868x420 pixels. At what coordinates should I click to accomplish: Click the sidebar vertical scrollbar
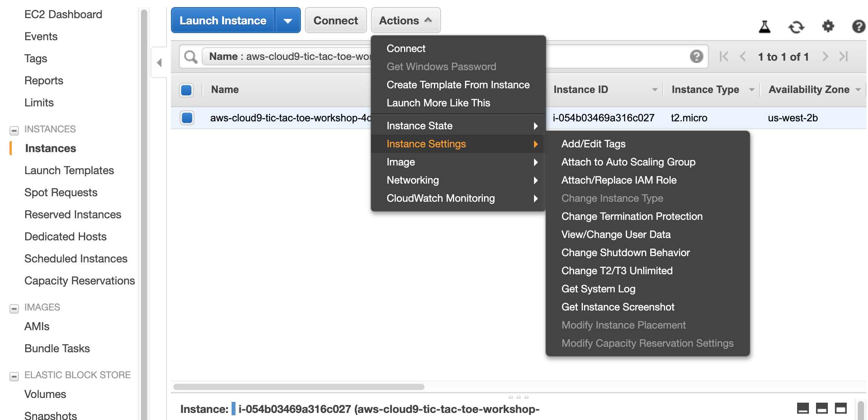click(144, 214)
